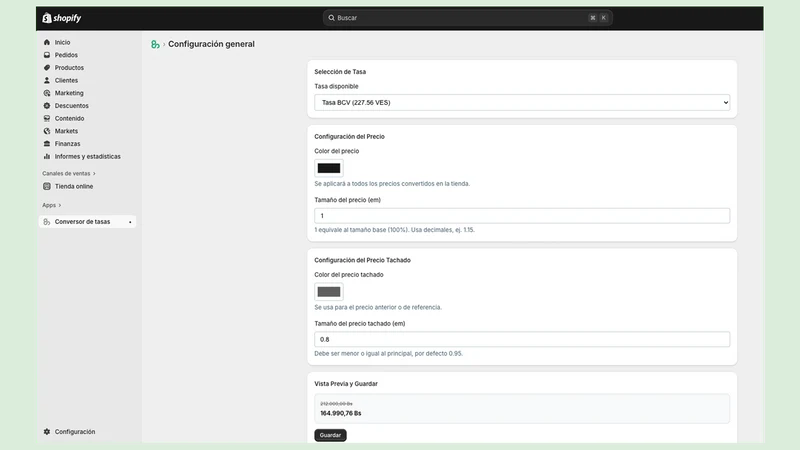
Task: Click the Markets globe icon
Action: pos(47,131)
